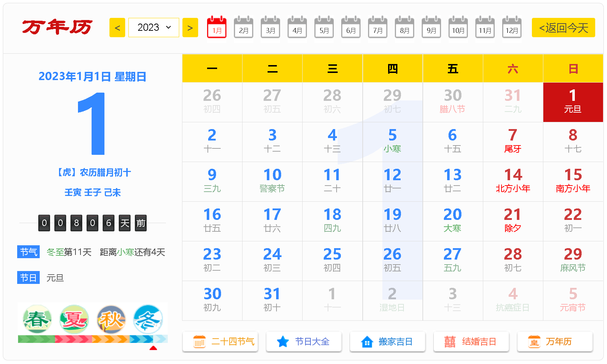Click the winter season icon
The width and height of the screenshot is (607, 364).
click(148, 319)
